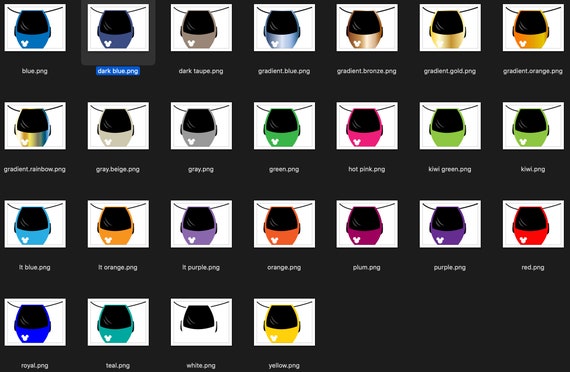The height and width of the screenshot is (372, 570).
Task: Pick the kiwi green.png thumbnail
Action: click(x=450, y=126)
